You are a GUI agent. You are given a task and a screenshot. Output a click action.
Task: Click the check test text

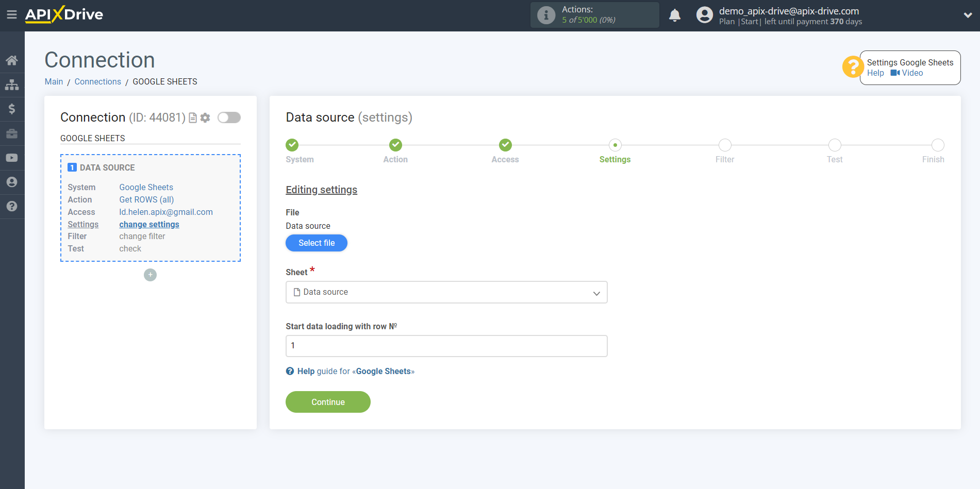[x=130, y=248]
